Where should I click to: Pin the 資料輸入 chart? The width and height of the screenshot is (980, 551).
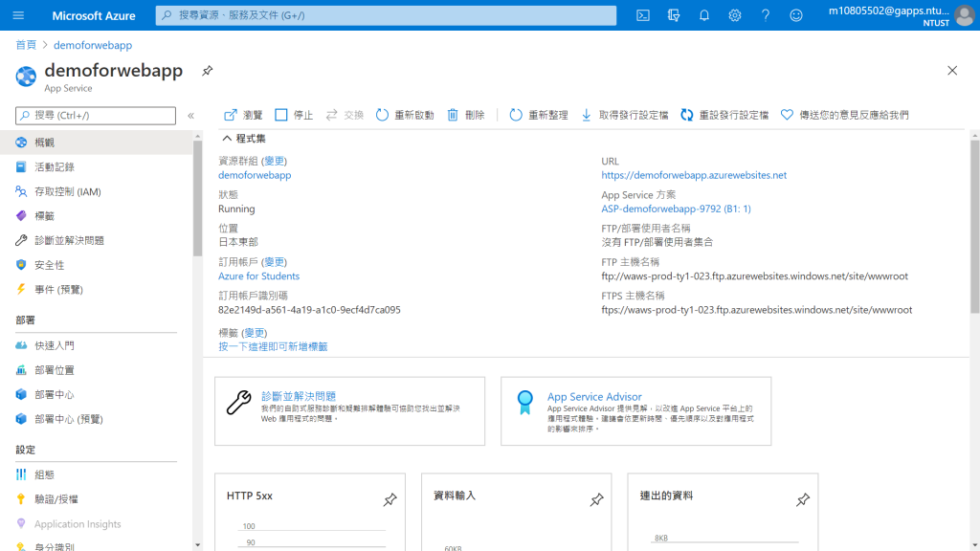click(x=596, y=499)
